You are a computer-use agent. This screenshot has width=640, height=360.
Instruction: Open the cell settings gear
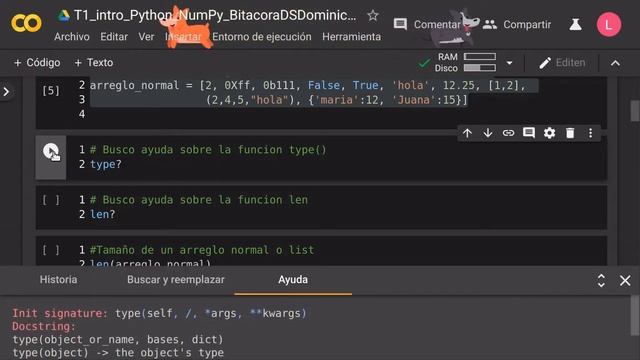pos(549,133)
